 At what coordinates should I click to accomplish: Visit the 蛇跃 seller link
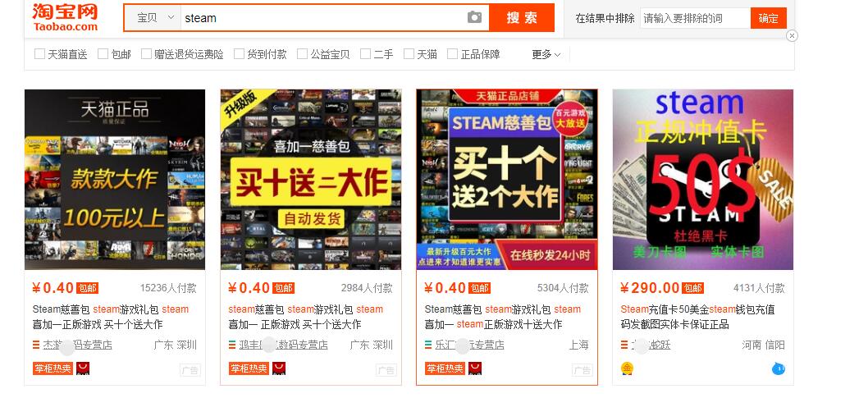point(651,345)
